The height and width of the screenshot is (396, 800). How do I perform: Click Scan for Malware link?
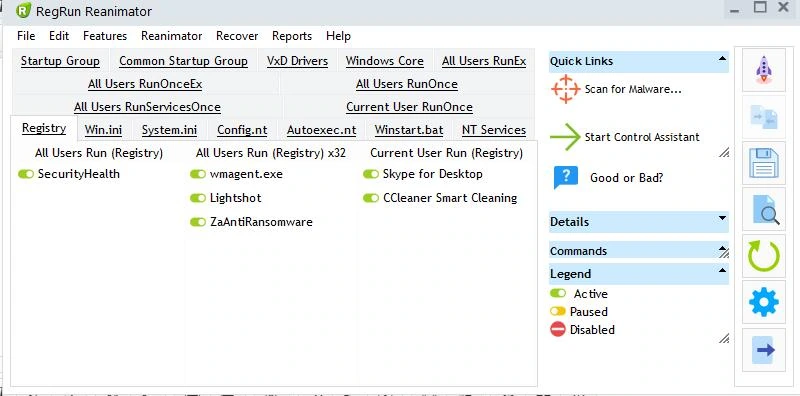pos(633,89)
